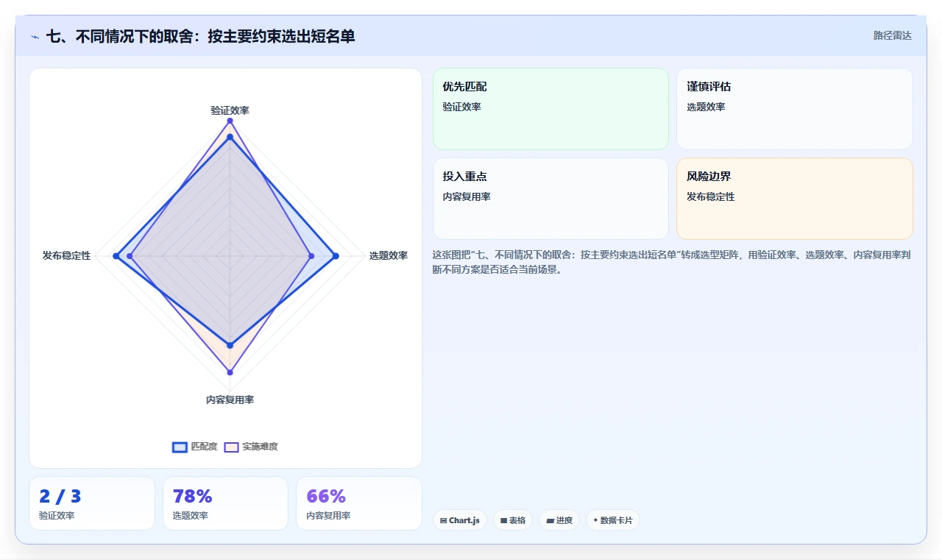
Task: Open the Chart.js tag chip
Action: point(460,520)
